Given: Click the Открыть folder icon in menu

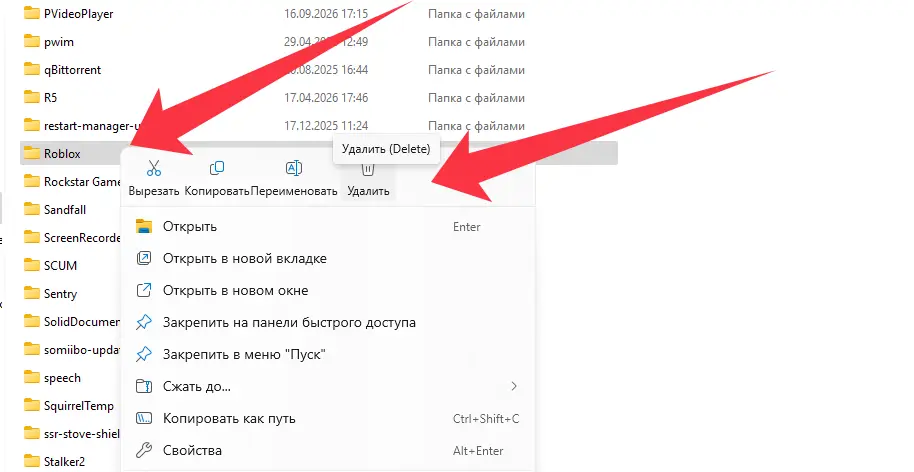Looking at the screenshot, I should point(144,227).
